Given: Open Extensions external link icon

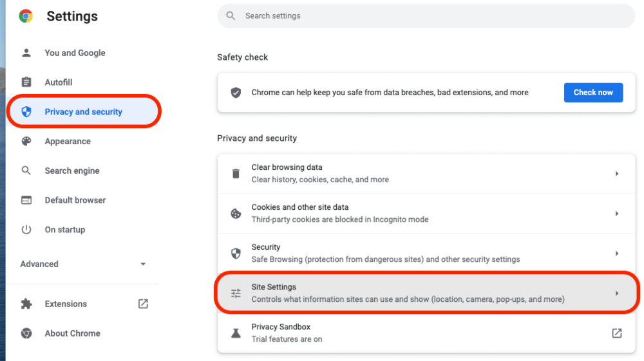Looking at the screenshot, I should 143,304.
